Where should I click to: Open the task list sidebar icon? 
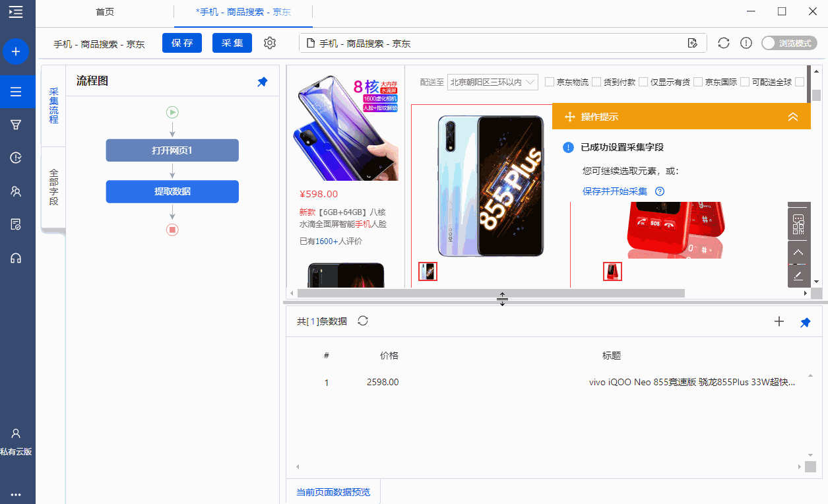16,92
